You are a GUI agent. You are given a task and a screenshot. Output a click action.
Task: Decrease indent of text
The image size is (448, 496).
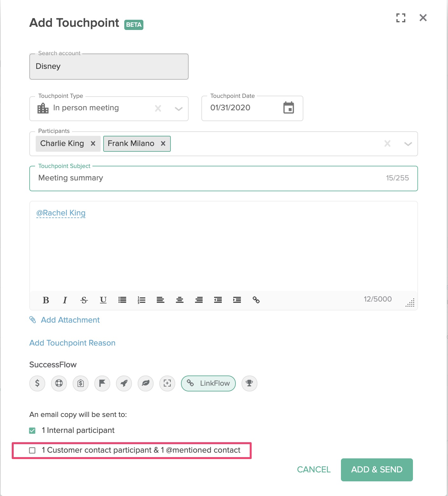pos(218,300)
